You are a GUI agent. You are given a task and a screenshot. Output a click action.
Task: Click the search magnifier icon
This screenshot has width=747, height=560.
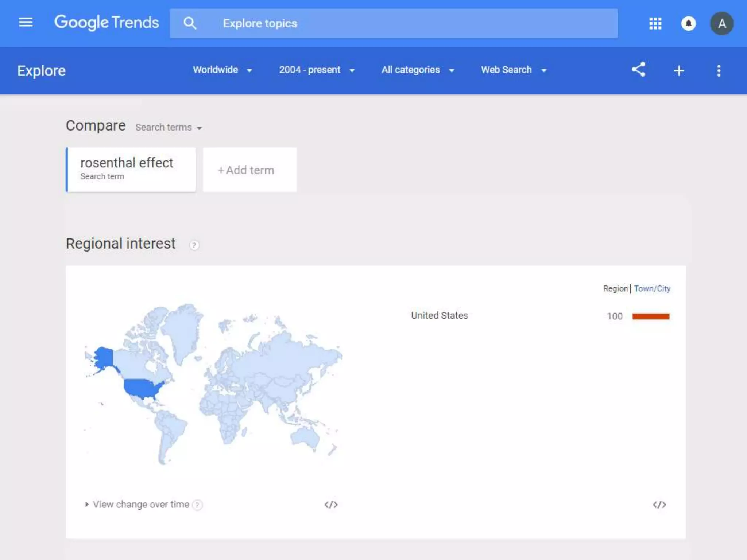tap(190, 23)
